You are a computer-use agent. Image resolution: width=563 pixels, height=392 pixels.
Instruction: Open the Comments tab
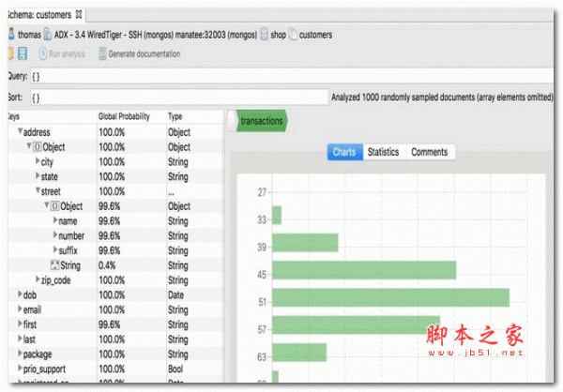pyautogui.click(x=430, y=152)
